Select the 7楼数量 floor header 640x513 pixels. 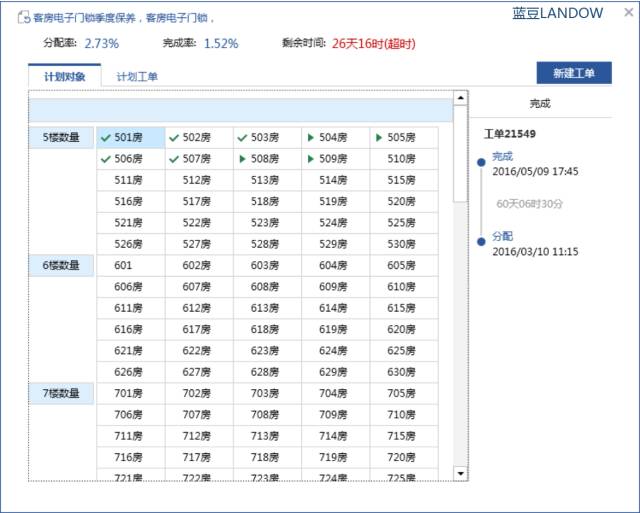[x=61, y=393]
